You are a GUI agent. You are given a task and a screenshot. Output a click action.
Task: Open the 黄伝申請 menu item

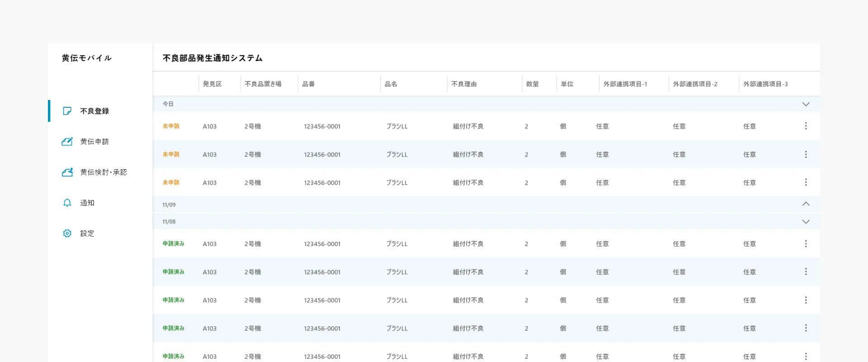tap(94, 142)
